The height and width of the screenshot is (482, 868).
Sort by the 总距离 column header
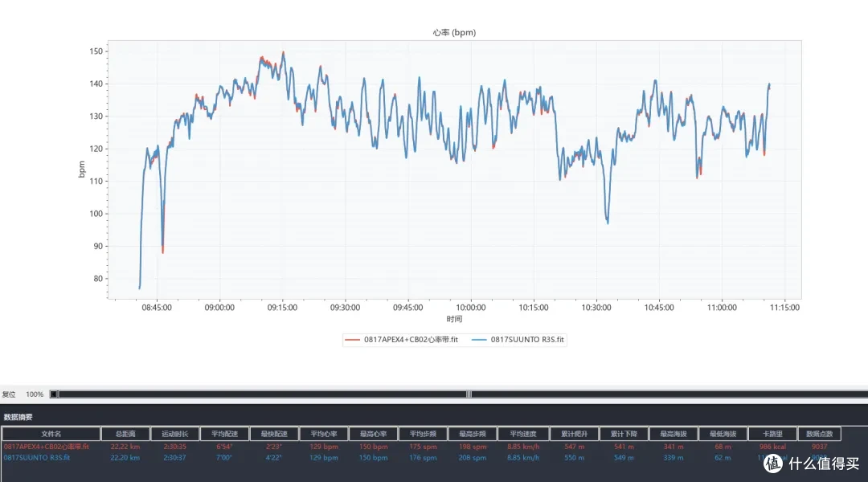[x=125, y=434]
